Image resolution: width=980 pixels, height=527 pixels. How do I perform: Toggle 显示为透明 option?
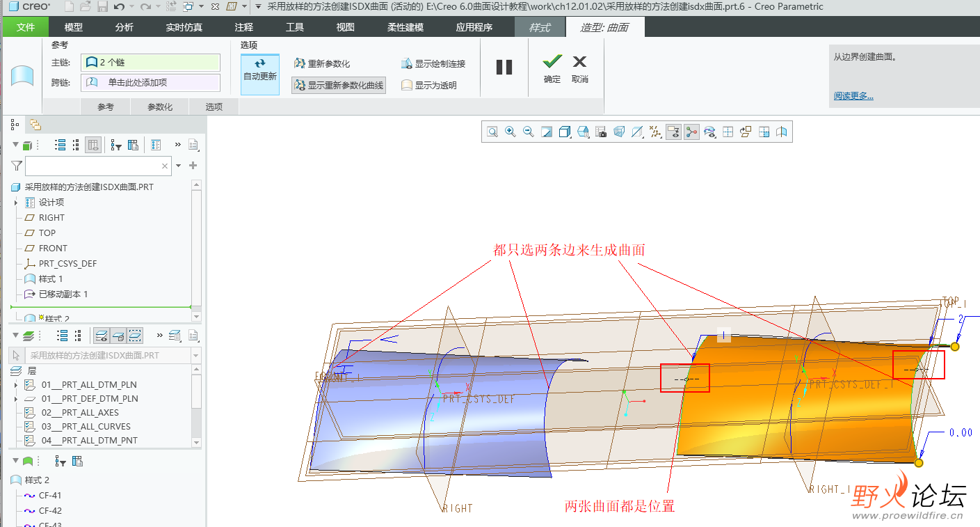(429, 85)
